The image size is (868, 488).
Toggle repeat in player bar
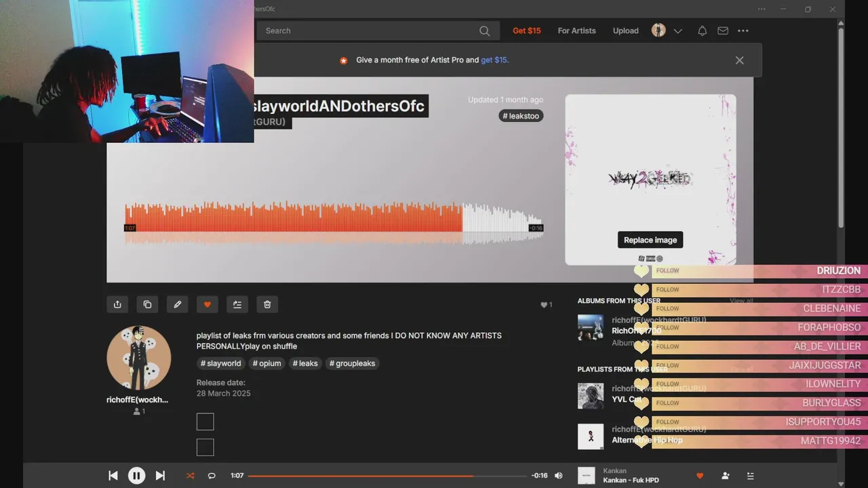212,476
